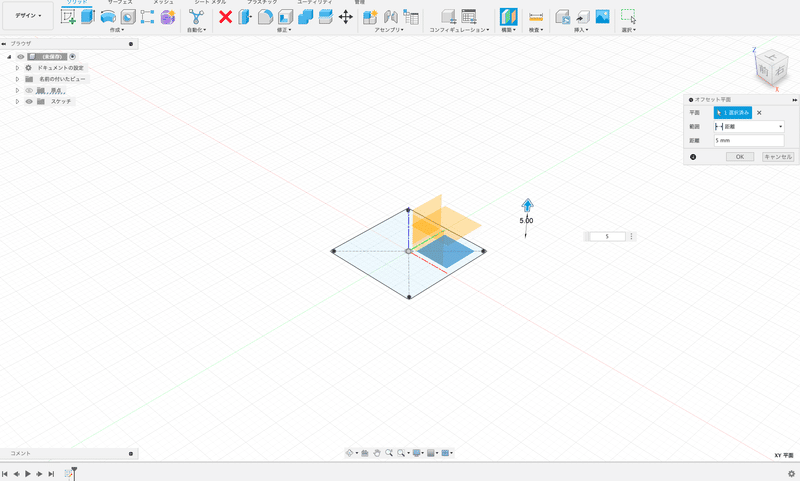
Task: Expand the ドキュメントの設定 tree node
Action: point(17,68)
